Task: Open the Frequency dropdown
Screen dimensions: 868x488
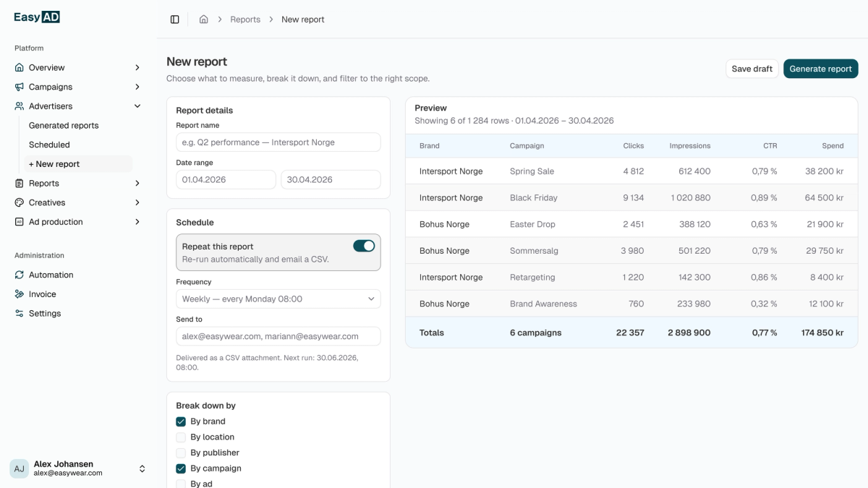Action: [x=278, y=299]
